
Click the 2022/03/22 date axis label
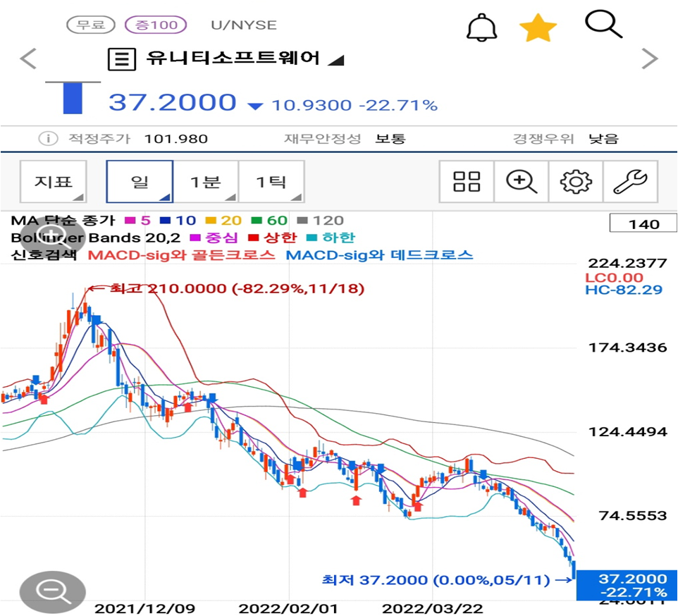pos(433,609)
